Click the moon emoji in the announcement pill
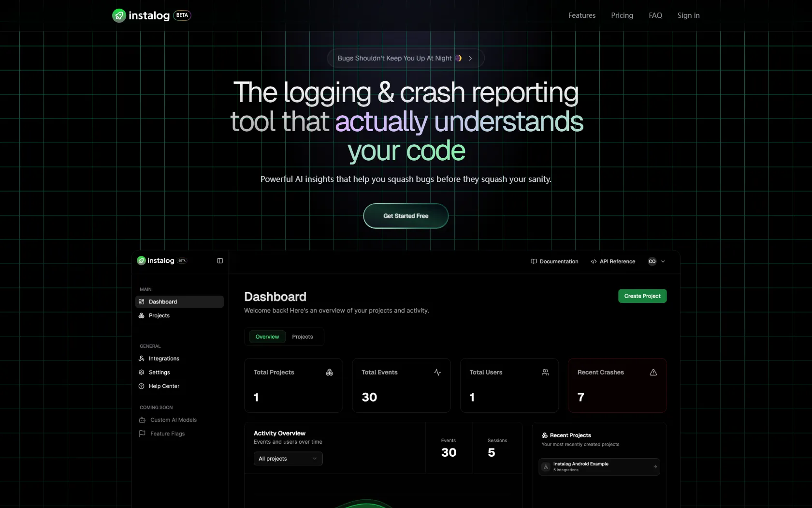 tap(458, 58)
